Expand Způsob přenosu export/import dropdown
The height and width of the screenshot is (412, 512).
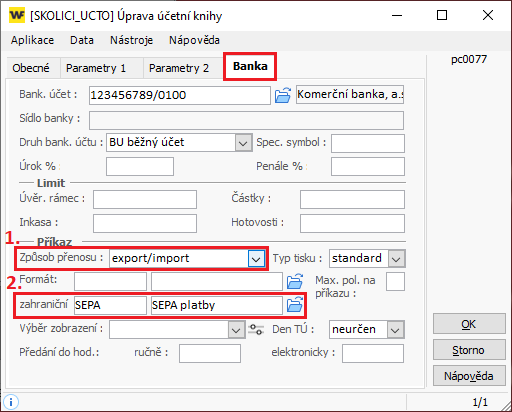pos(256,259)
